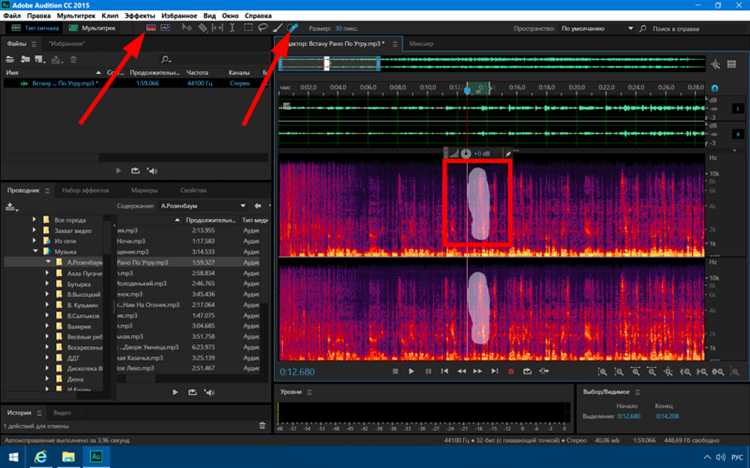This screenshot has height=468, width=750.
Task: Click the help search field
Action: [675, 29]
